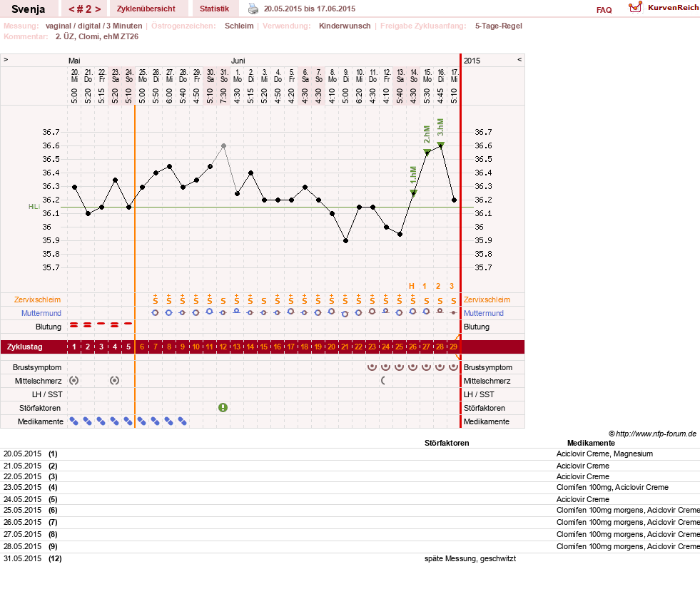Open the nfp-forum.de copyright link
Viewport: 700px width, 599px height.
pos(652,434)
